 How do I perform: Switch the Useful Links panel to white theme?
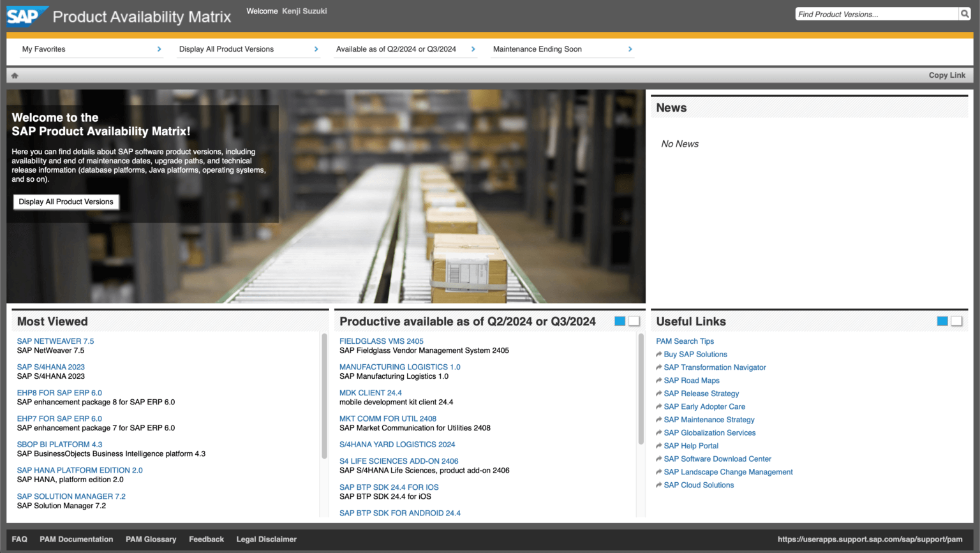pos(955,321)
